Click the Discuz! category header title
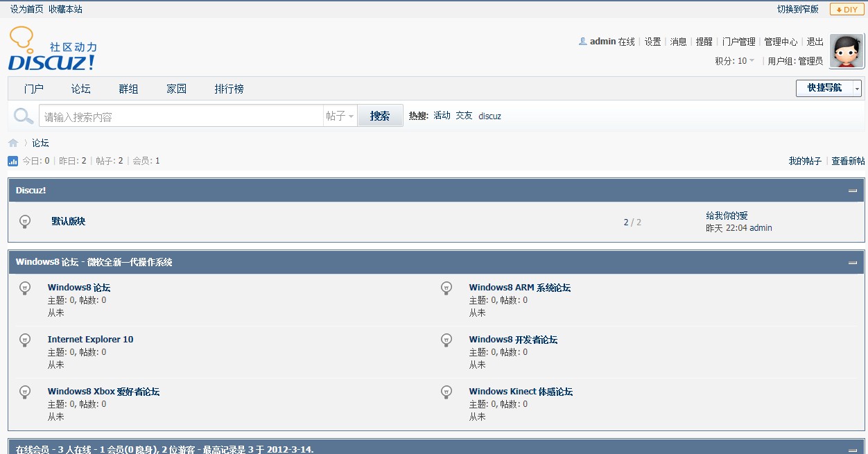868x454 pixels. (31, 191)
